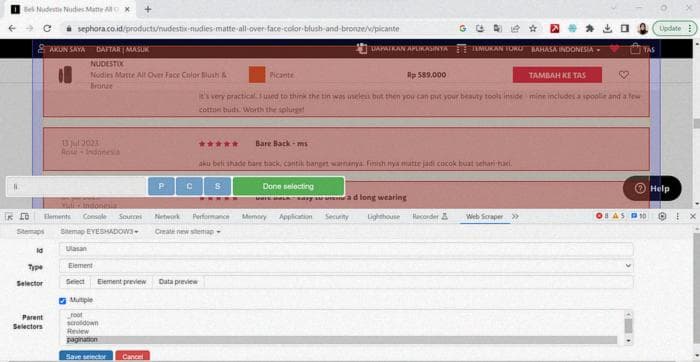
Task: Activate the DevTools inspect element icon
Action: tap(9, 216)
